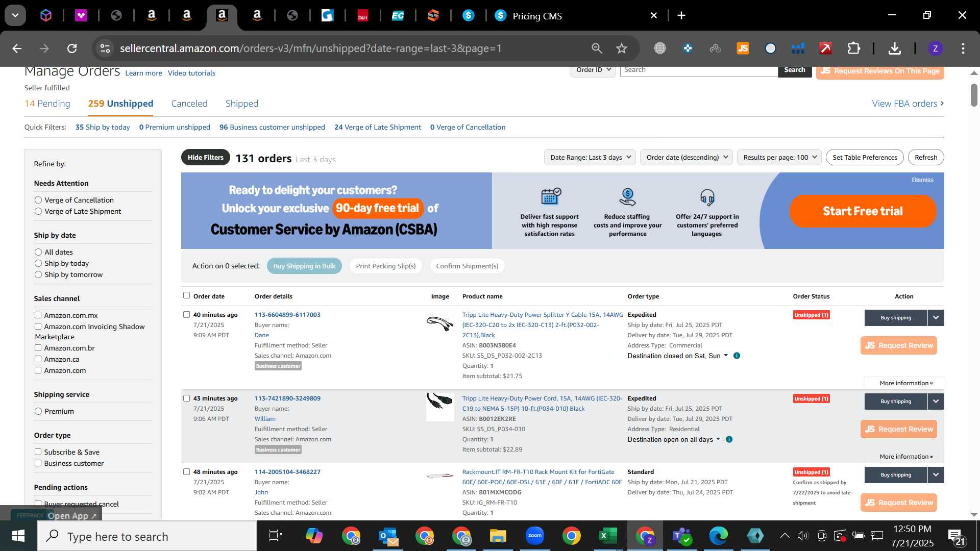Click the info icon beside Destination open on all days
Viewport: 980px width, 551px height.
[x=729, y=439]
